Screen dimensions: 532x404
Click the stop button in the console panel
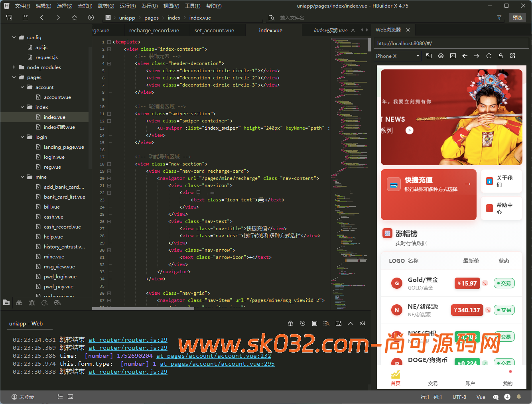pos(315,323)
